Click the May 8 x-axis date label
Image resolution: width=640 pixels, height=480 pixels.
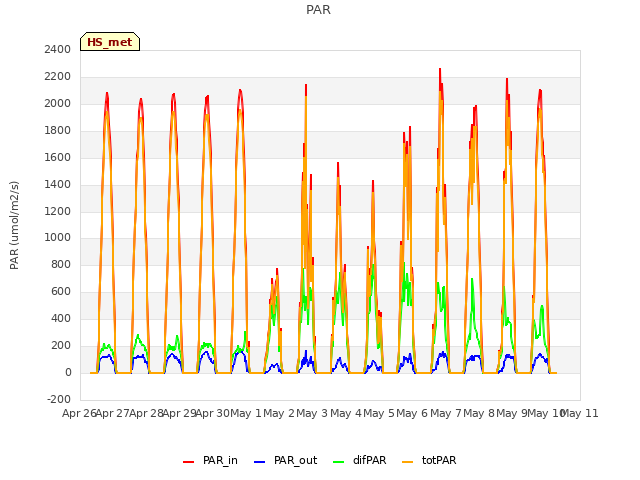(479, 413)
